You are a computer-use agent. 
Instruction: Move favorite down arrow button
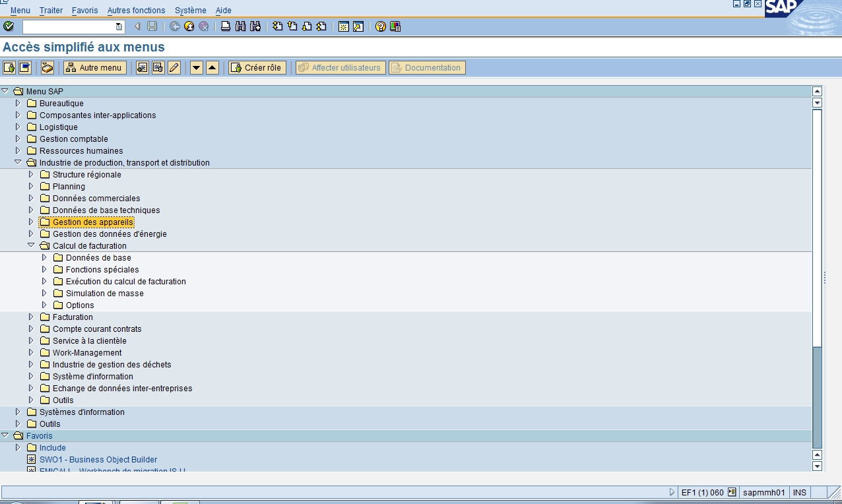197,67
